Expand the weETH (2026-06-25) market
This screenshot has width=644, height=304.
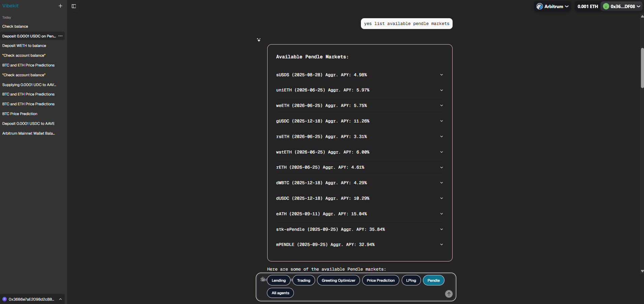(x=360, y=106)
